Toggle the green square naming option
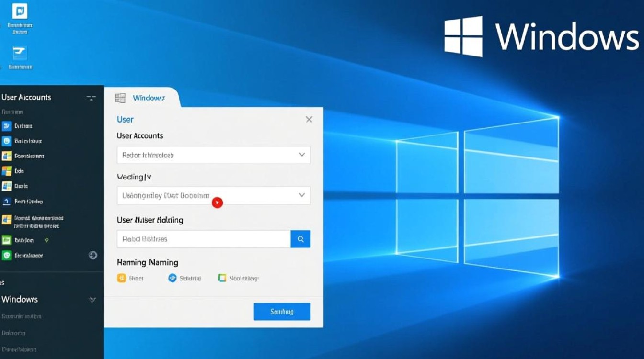Viewport: 644px width, 359px height. [x=222, y=278]
